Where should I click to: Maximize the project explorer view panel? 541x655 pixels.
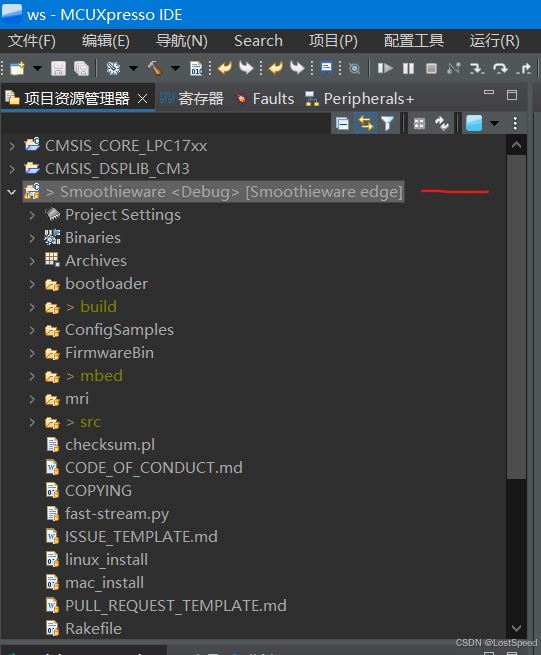pyautogui.click(x=512, y=95)
